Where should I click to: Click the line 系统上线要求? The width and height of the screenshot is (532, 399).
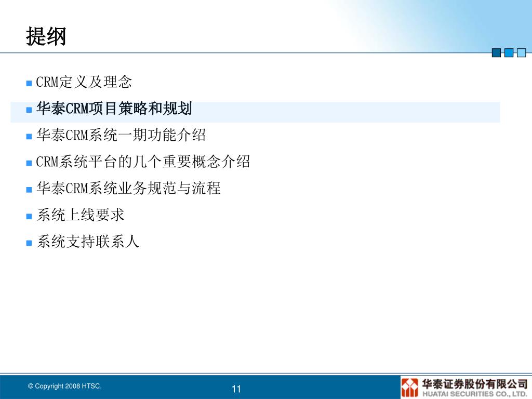pos(81,215)
